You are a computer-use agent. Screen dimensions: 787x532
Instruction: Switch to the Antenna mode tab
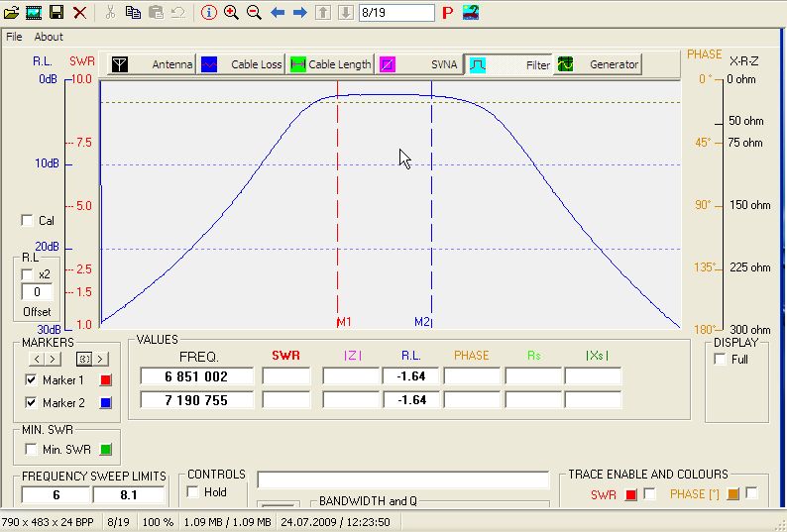(x=152, y=64)
